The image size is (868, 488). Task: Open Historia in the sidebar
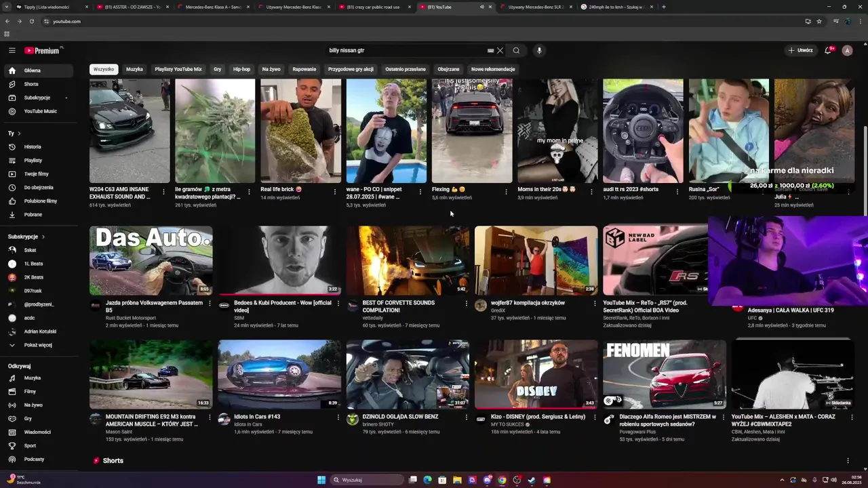coord(39,146)
